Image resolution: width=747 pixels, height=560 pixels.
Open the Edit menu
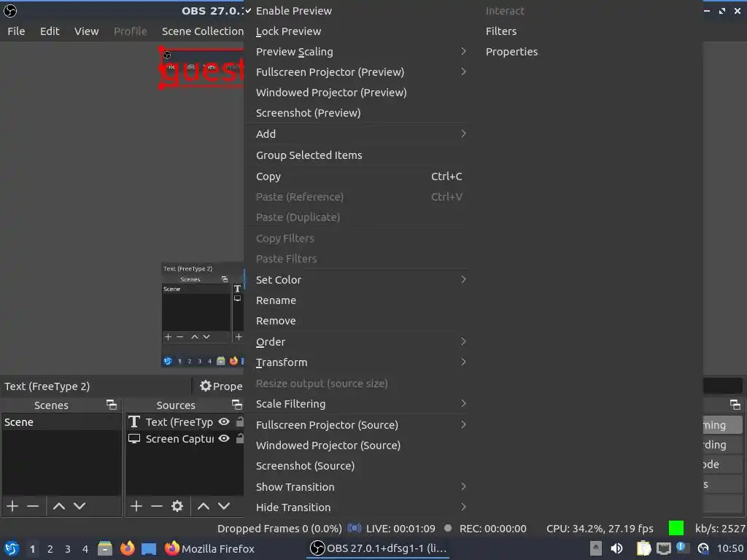pyautogui.click(x=50, y=31)
